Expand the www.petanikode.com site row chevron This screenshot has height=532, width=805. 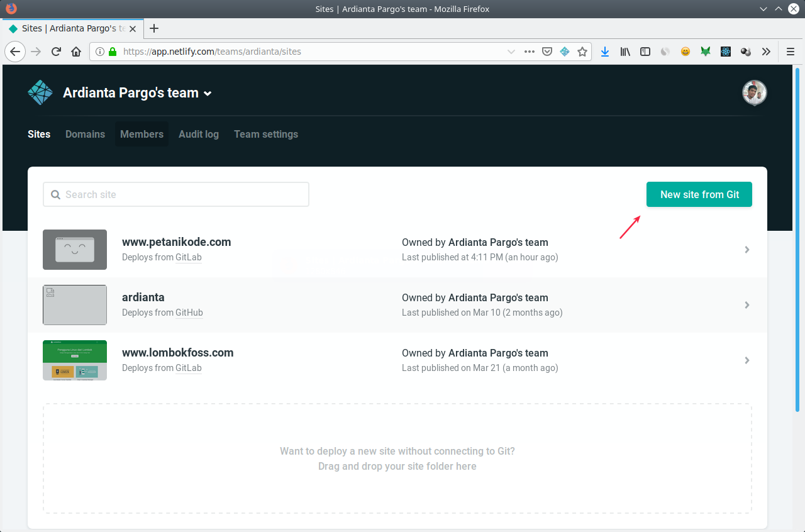(747, 250)
